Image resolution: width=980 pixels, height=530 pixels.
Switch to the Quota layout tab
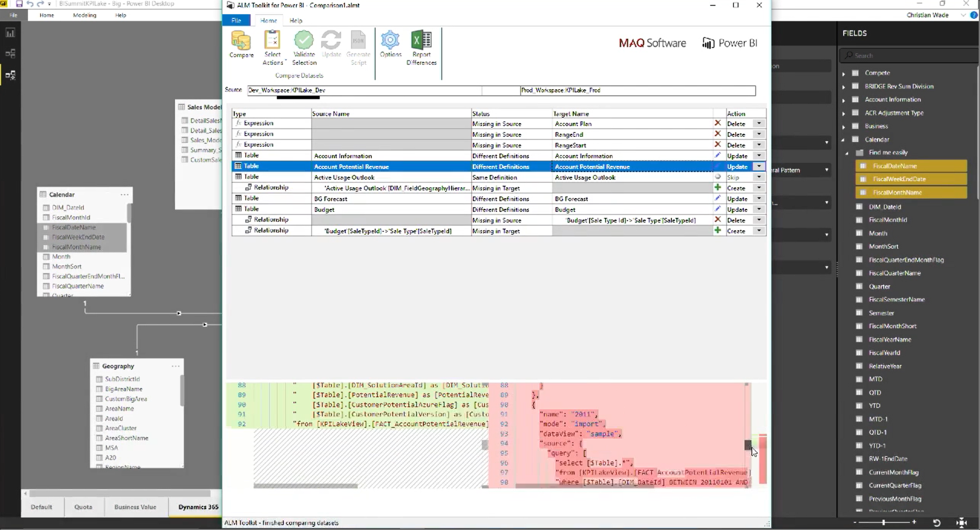83,507
